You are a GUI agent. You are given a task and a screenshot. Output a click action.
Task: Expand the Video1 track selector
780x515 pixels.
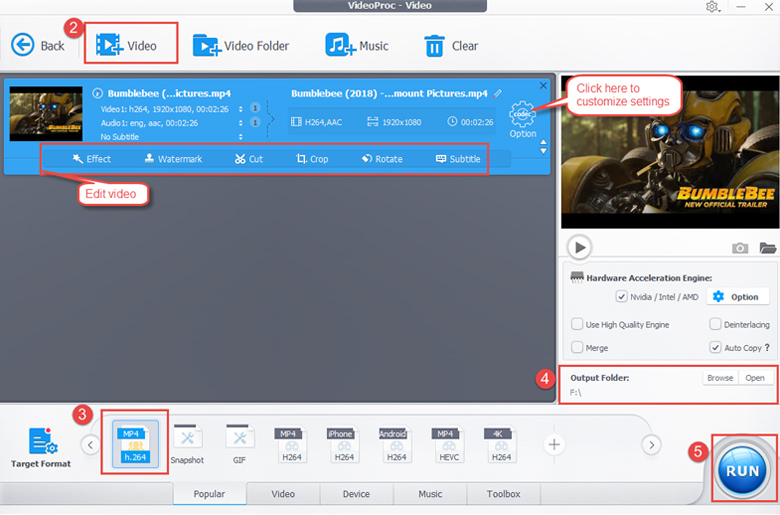[241, 109]
